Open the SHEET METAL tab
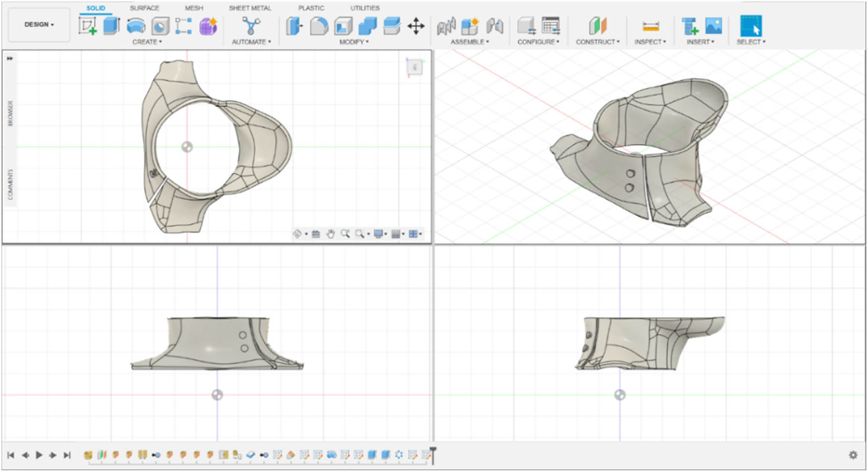 click(249, 8)
